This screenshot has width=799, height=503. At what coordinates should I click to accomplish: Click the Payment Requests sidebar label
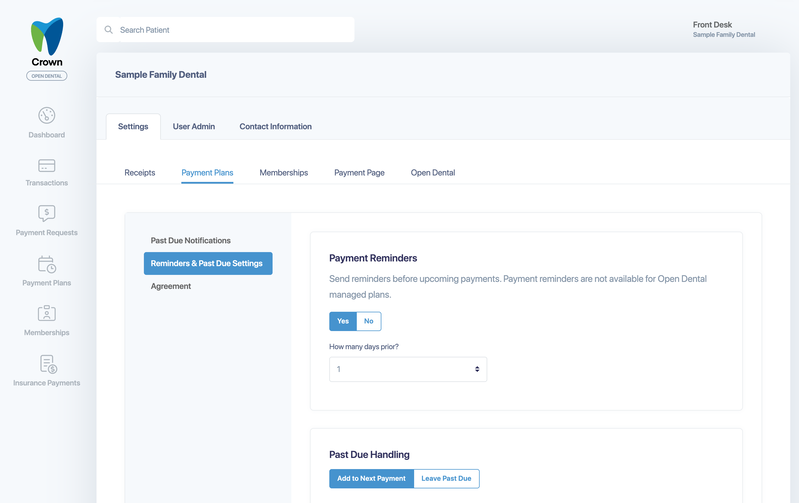pyautogui.click(x=46, y=233)
